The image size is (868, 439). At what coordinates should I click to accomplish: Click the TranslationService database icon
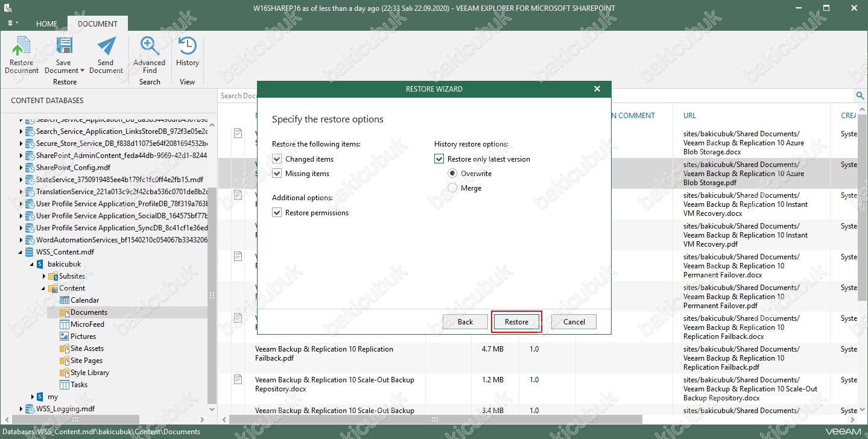[30, 192]
